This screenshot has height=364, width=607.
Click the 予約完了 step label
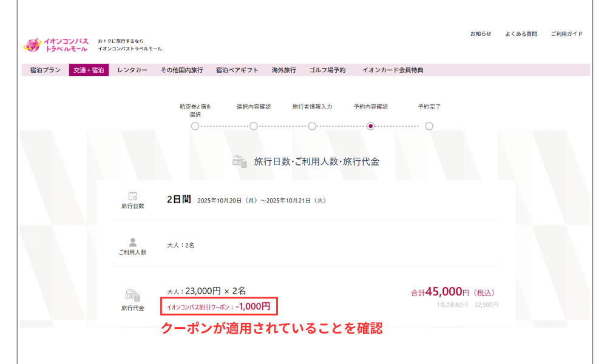pyautogui.click(x=429, y=107)
